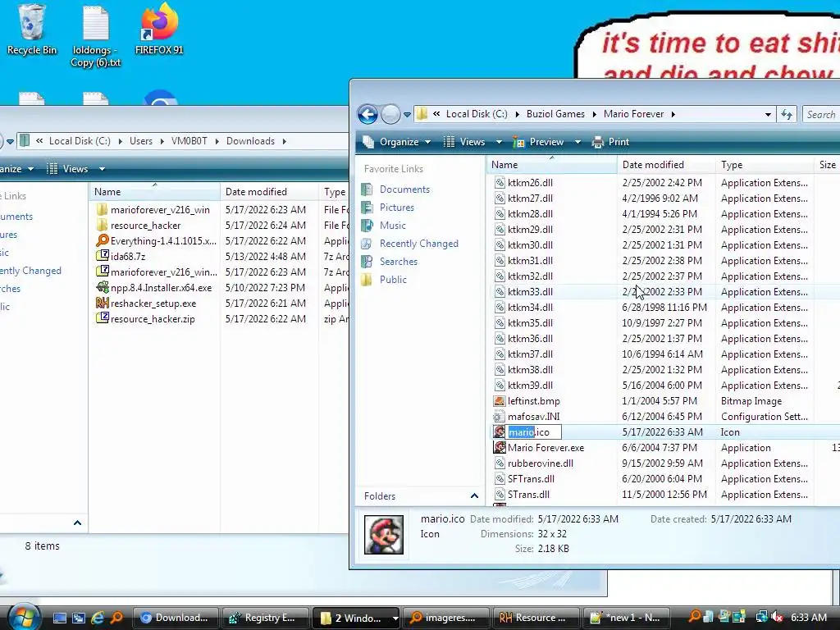Image resolution: width=840 pixels, height=630 pixels.
Task: Open Recently Changed favorite link
Action: click(419, 244)
